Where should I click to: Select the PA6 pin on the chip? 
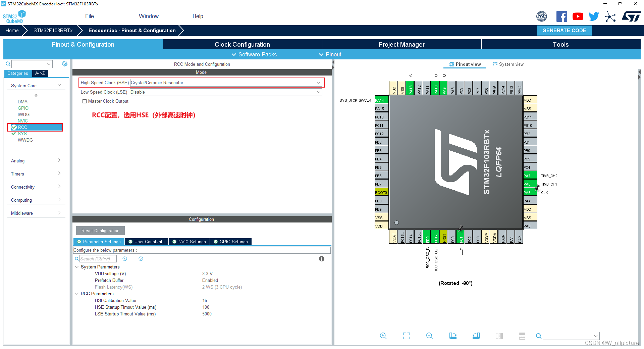click(x=530, y=184)
